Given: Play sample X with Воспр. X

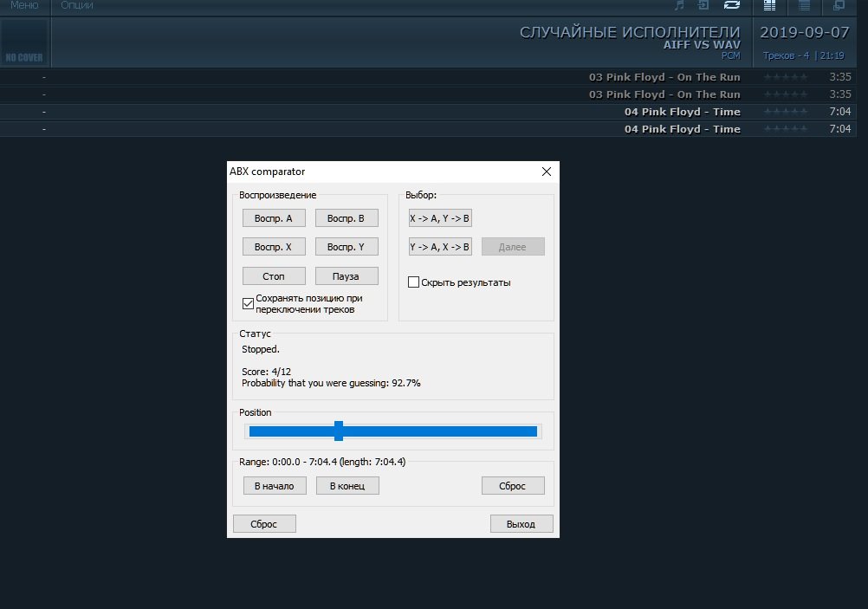Looking at the screenshot, I should click(274, 247).
